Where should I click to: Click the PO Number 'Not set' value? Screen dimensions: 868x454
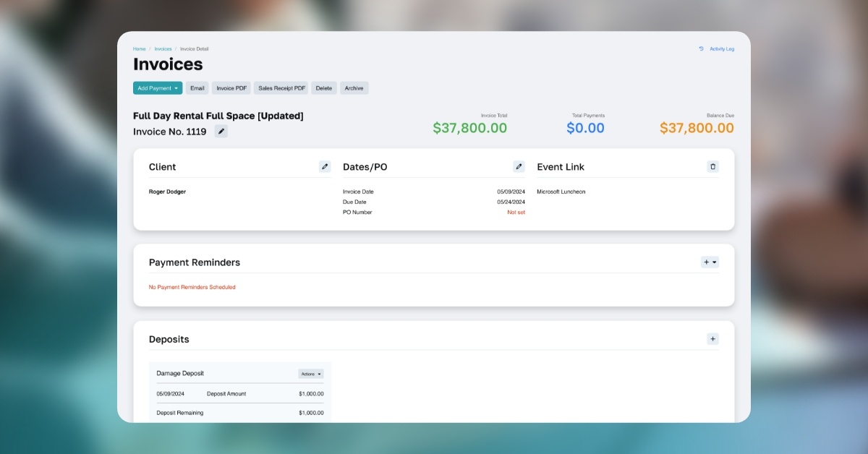pos(516,213)
